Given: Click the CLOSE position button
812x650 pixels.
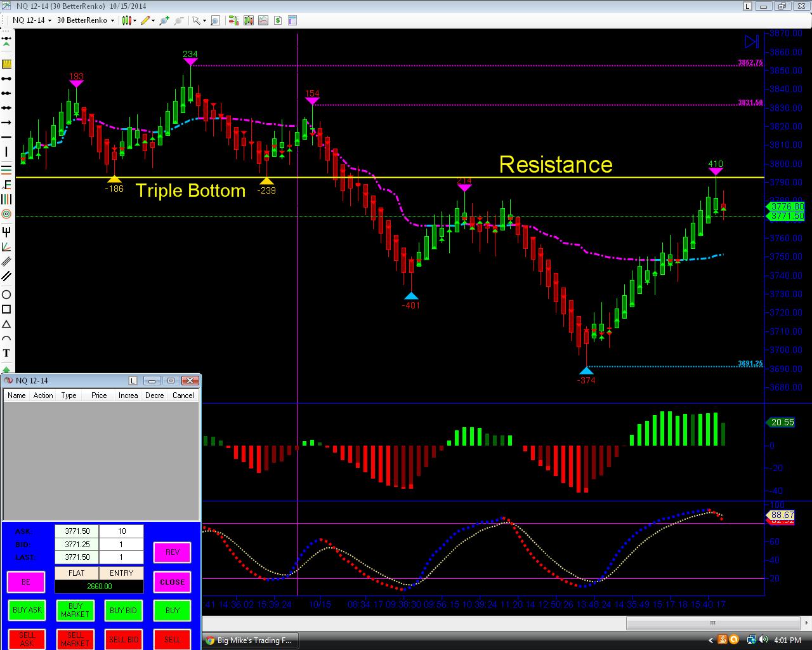Looking at the screenshot, I should coord(172,582).
